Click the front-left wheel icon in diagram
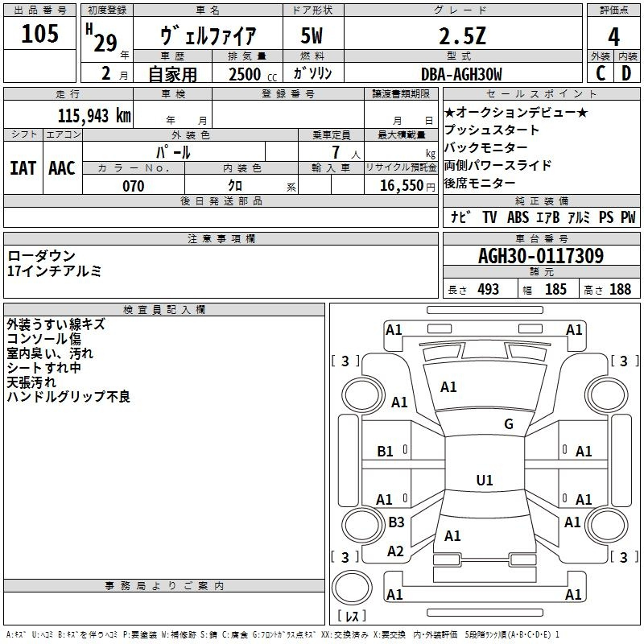 click(362, 395)
